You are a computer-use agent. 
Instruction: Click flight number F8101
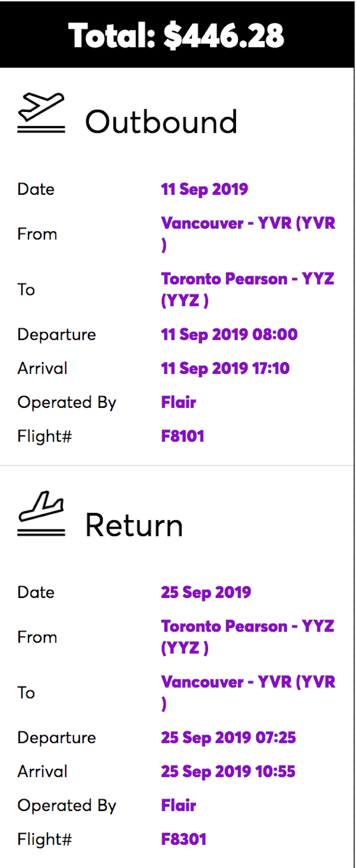coord(183,436)
